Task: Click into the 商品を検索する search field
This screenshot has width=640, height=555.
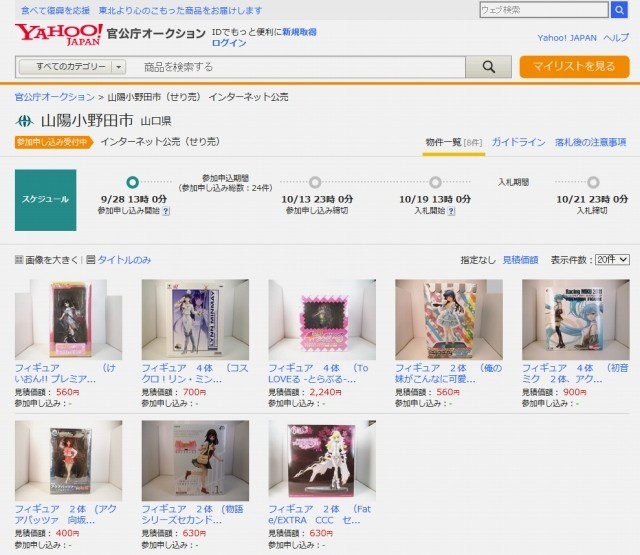Action: [300, 67]
